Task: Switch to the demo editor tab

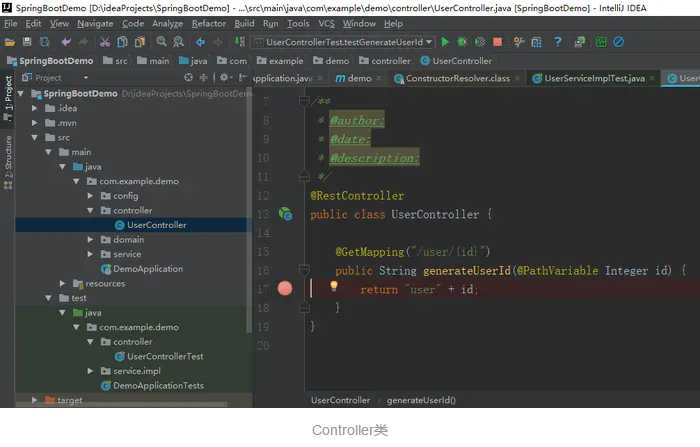Action: point(359,79)
